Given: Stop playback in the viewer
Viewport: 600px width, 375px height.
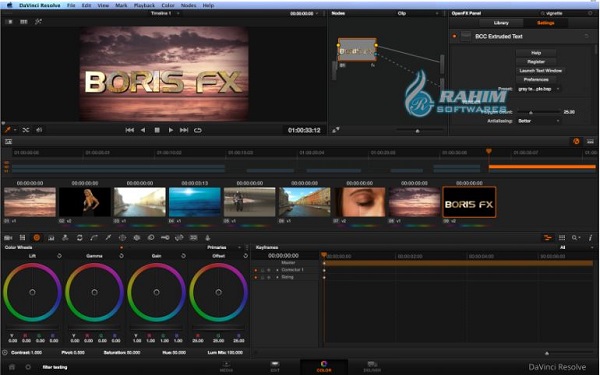Looking at the screenshot, I should click(x=157, y=130).
